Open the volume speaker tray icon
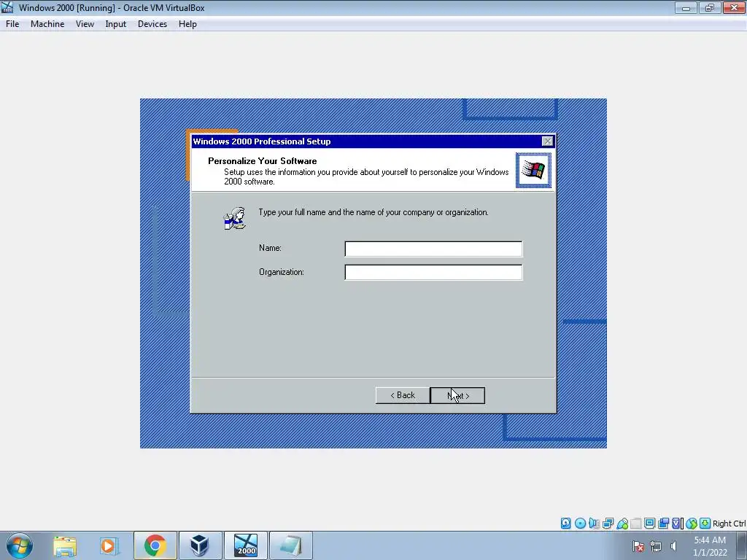 (673, 546)
